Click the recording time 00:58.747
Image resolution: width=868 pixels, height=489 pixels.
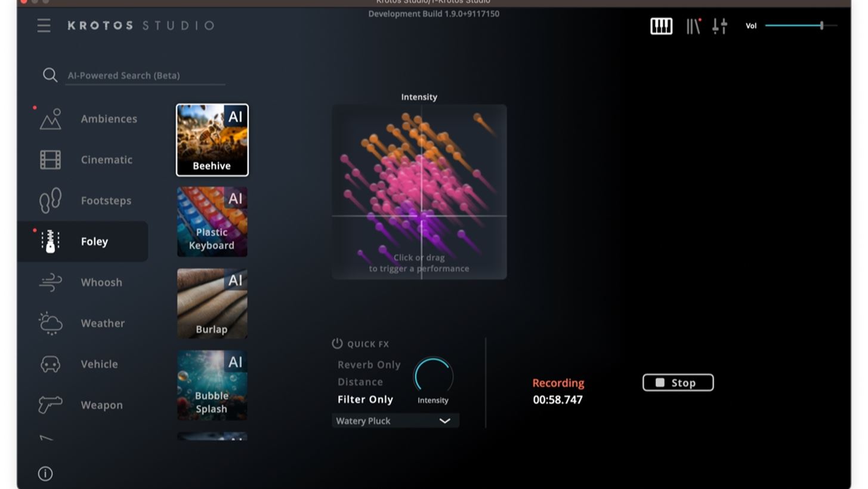[x=558, y=400]
